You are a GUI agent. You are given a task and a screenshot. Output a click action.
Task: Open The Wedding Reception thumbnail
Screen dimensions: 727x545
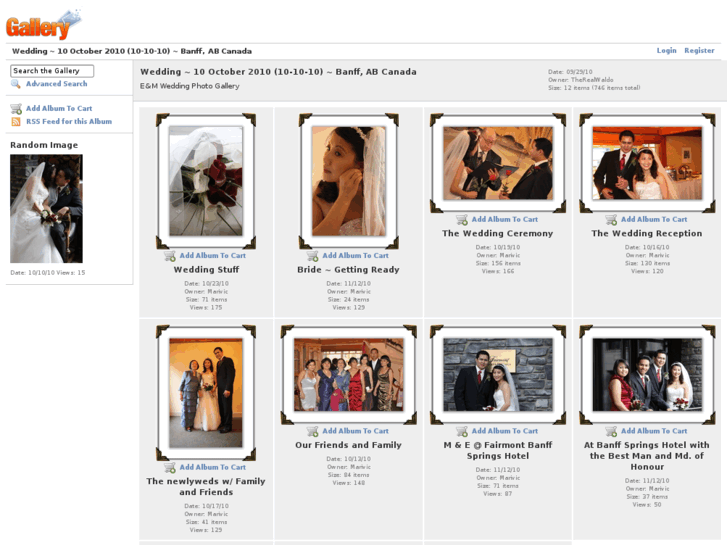click(647, 163)
